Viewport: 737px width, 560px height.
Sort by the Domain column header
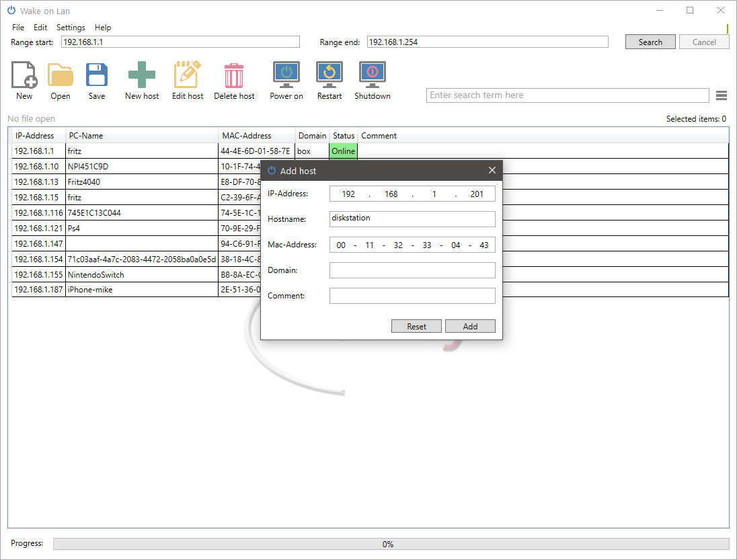pyautogui.click(x=312, y=135)
